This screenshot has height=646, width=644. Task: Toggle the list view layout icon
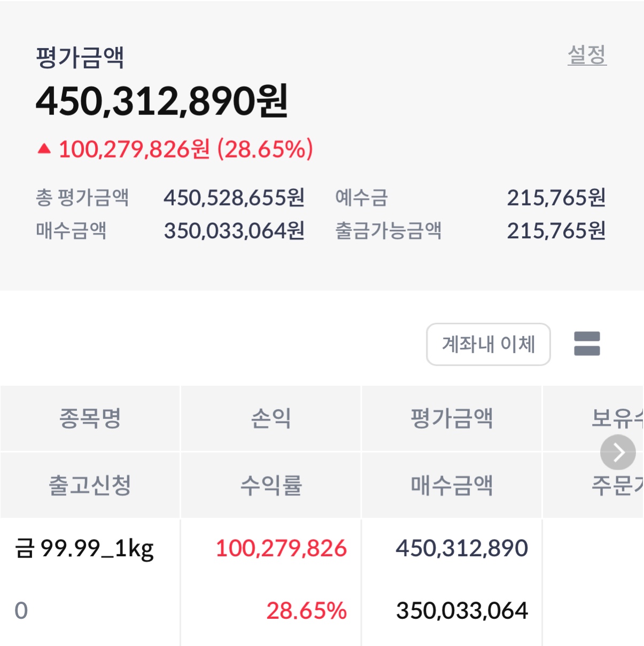pyautogui.click(x=587, y=344)
